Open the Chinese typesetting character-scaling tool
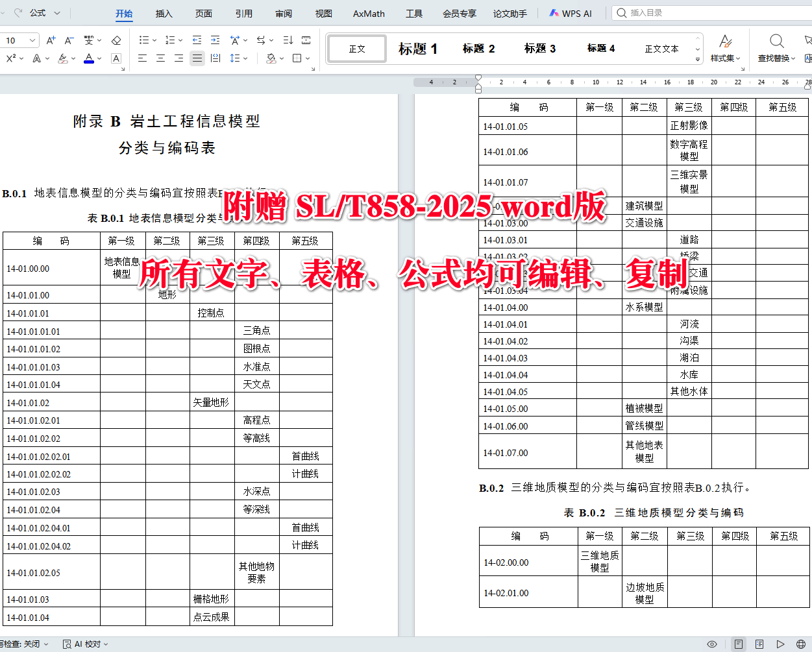 [235, 40]
